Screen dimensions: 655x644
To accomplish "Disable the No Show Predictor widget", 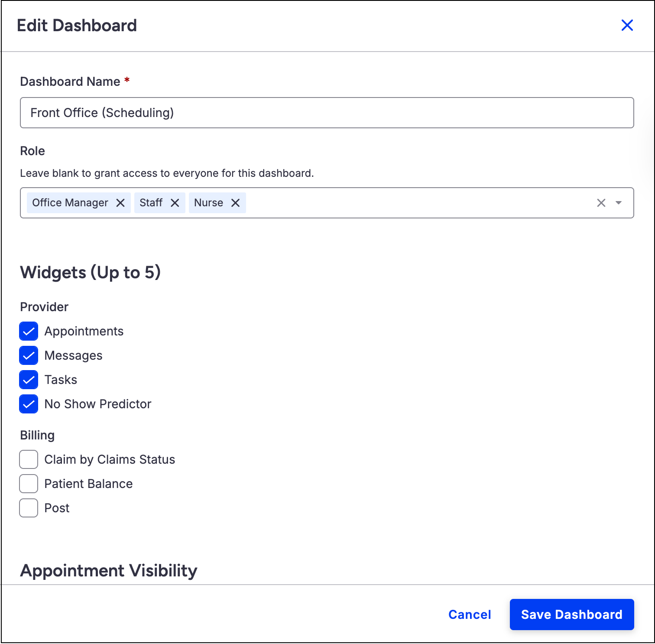I will point(29,404).
